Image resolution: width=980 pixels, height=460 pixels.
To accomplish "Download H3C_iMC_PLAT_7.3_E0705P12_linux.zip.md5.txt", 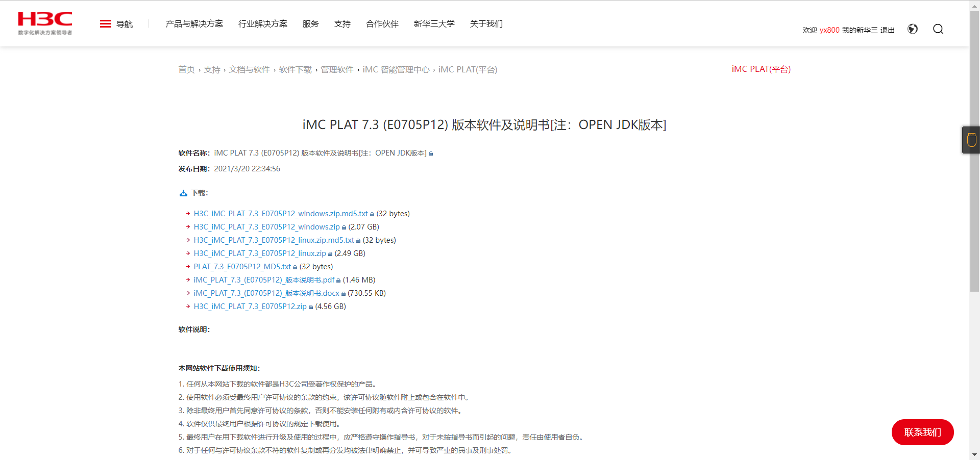I will coord(274,240).
